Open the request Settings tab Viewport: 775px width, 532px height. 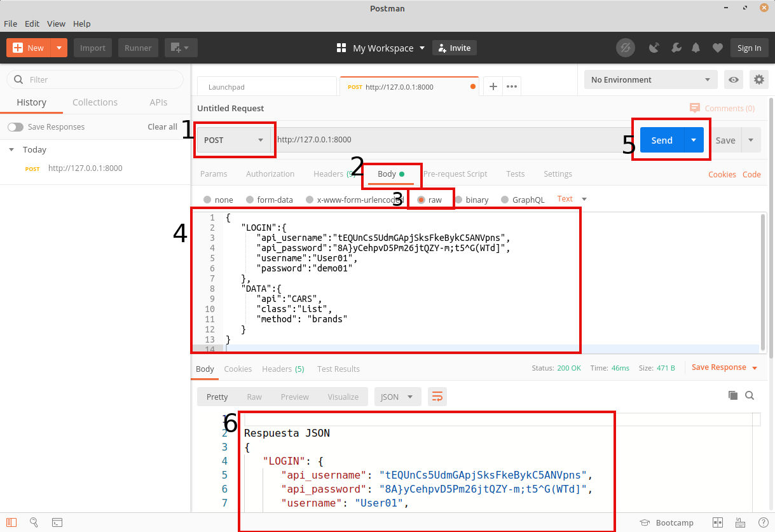(558, 174)
